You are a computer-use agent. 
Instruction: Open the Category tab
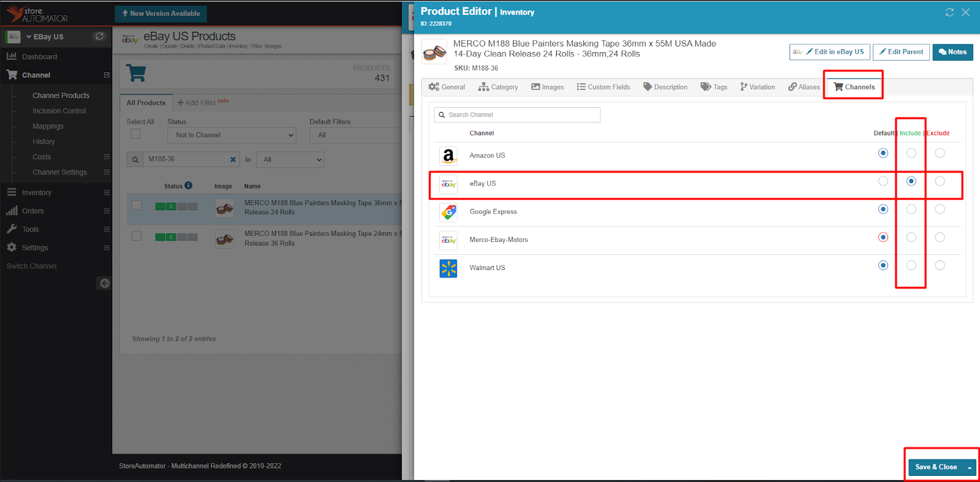[498, 87]
